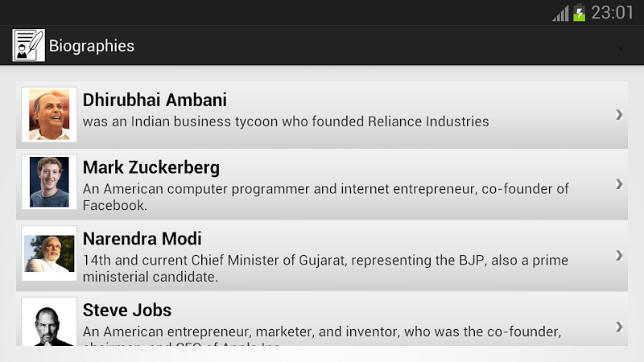The width and height of the screenshot is (644, 362).
Task: Expand the Narendra Modi row chevron
Action: (619, 255)
